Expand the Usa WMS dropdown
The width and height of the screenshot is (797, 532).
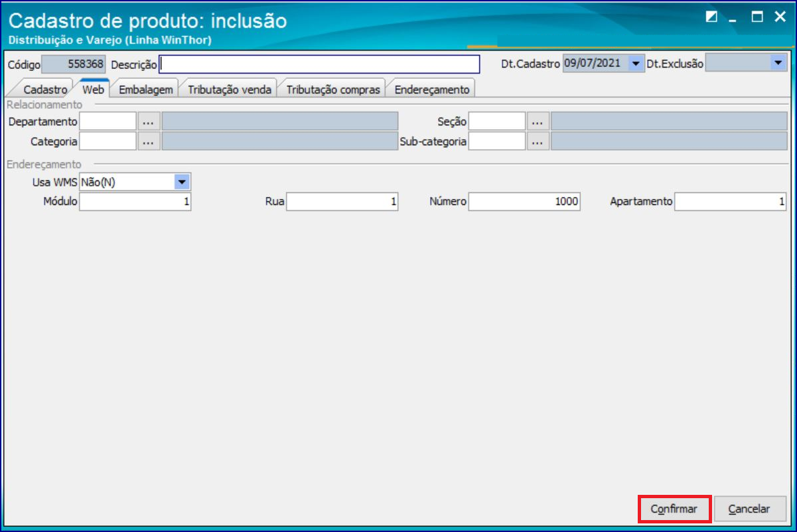pos(182,182)
